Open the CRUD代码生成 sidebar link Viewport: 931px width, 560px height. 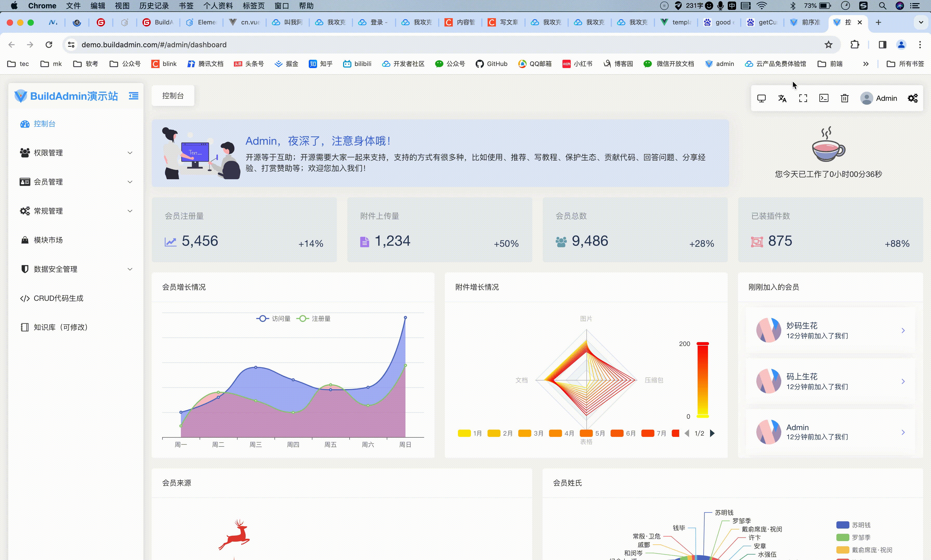click(x=58, y=298)
